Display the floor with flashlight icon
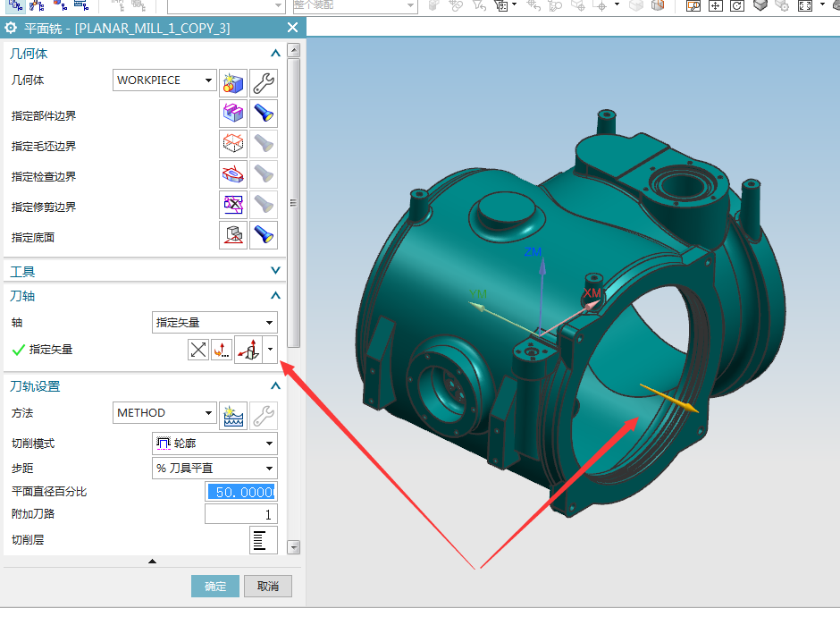The image size is (840, 617). (264, 235)
